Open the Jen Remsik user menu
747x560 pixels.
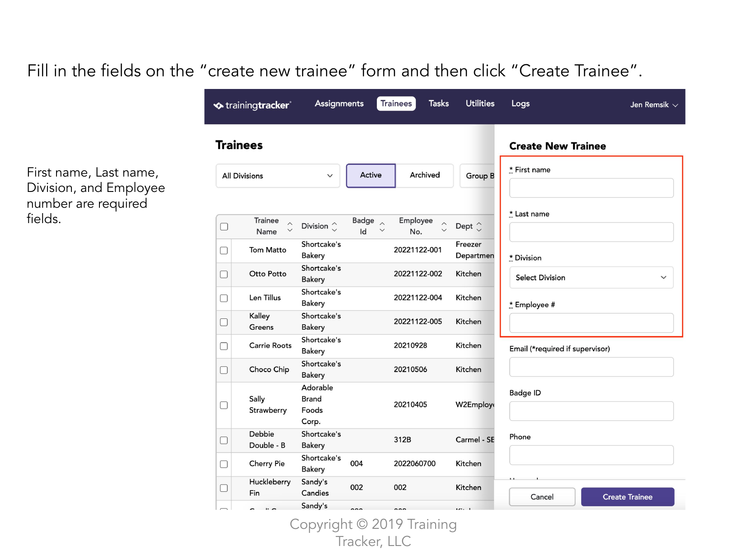pos(654,105)
